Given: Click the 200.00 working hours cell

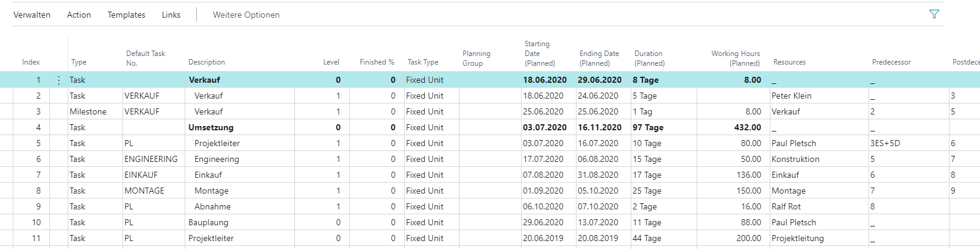Looking at the screenshot, I should click(x=748, y=238).
